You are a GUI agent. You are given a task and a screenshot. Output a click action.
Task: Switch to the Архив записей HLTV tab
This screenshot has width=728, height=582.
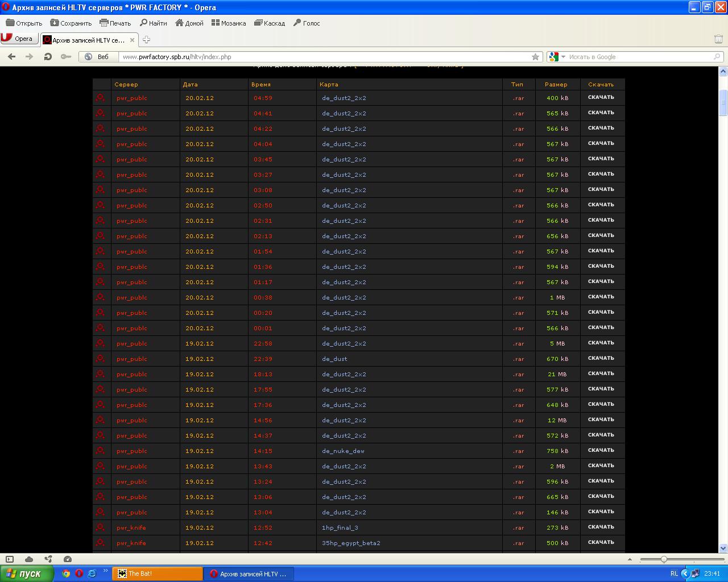[x=88, y=40]
